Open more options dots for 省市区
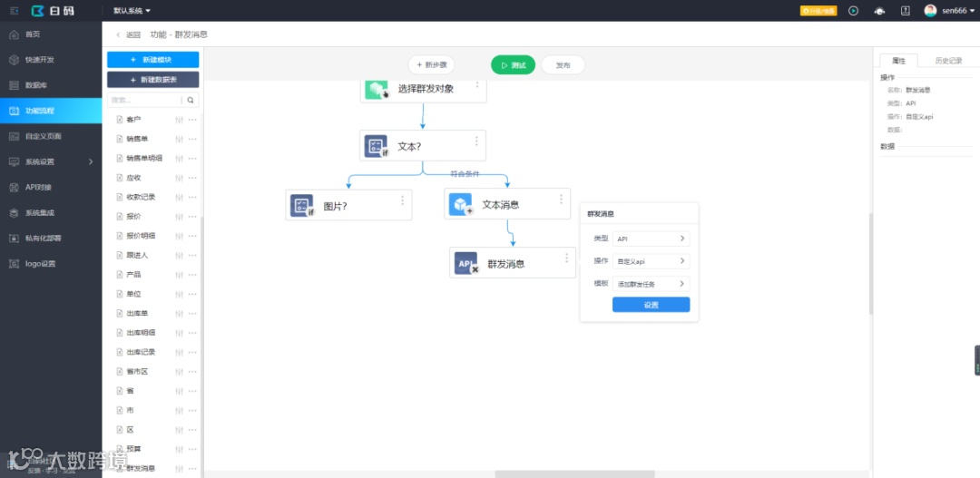 tap(192, 371)
